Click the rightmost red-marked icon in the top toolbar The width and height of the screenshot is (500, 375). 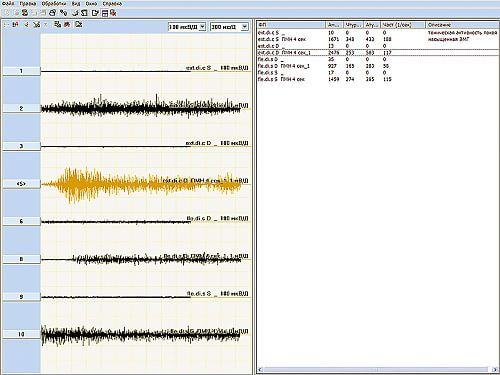click(113, 13)
